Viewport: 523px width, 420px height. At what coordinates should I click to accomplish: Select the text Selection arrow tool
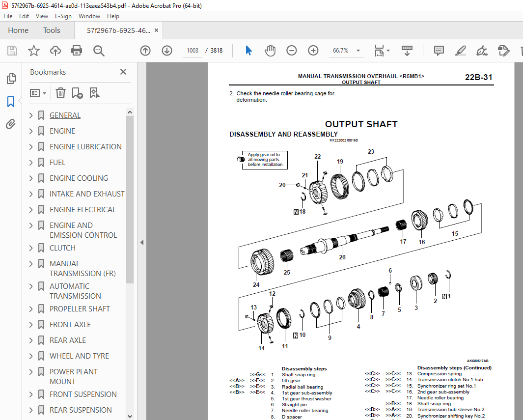click(248, 50)
